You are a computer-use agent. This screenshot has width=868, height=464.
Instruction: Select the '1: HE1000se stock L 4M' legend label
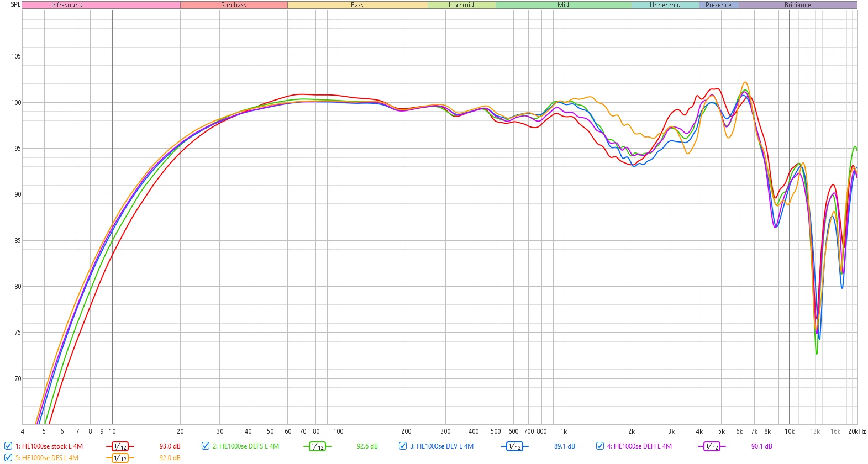pos(49,446)
